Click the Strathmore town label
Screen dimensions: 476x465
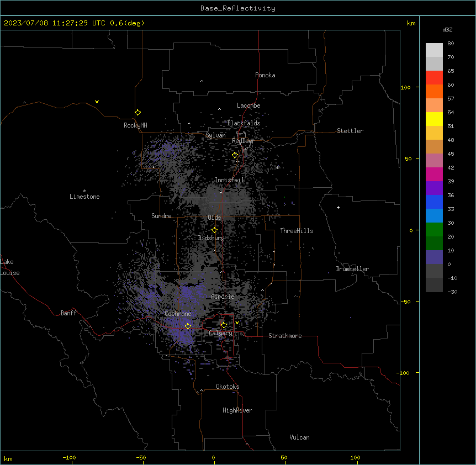[x=285, y=336]
